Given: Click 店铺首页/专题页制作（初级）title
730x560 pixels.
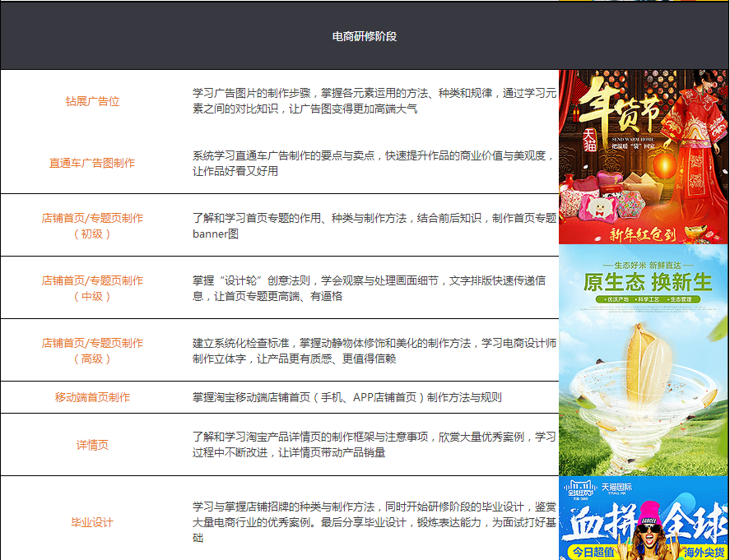Looking at the screenshot, I should click(x=92, y=225).
